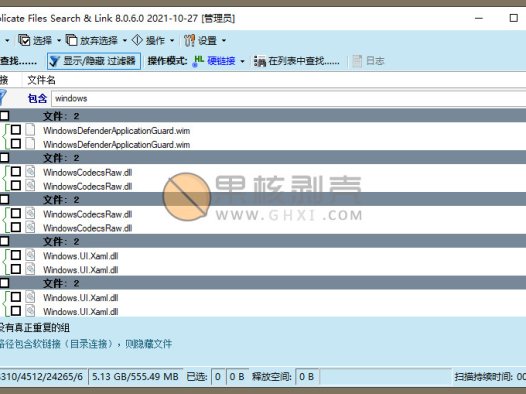Open the 操作 menu label
Viewport: 526px width, 394px height.
(155, 41)
